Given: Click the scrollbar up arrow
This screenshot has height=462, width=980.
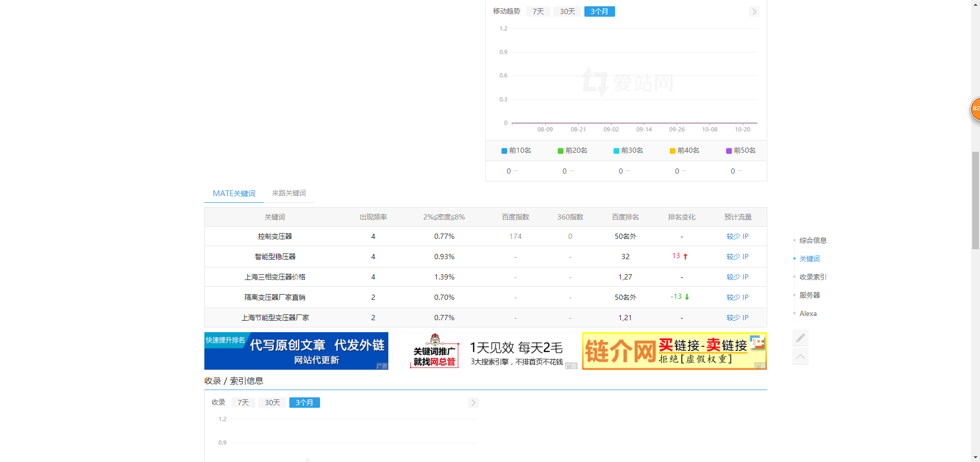Looking at the screenshot, I should [975, 4].
